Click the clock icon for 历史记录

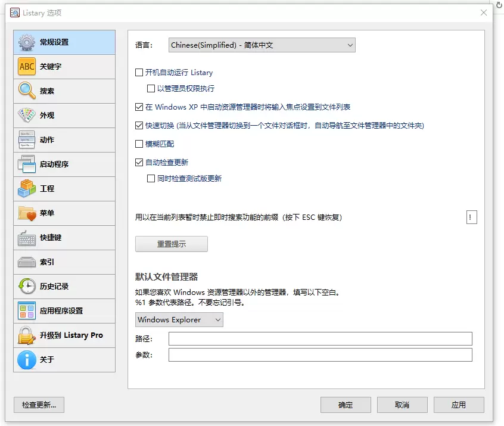pos(27,287)
